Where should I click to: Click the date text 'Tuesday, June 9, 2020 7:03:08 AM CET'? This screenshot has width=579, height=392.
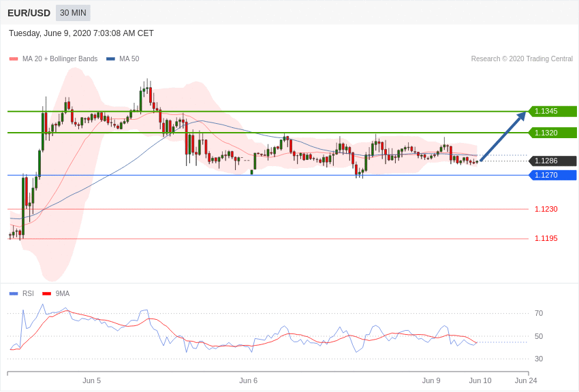coord(81,33)
